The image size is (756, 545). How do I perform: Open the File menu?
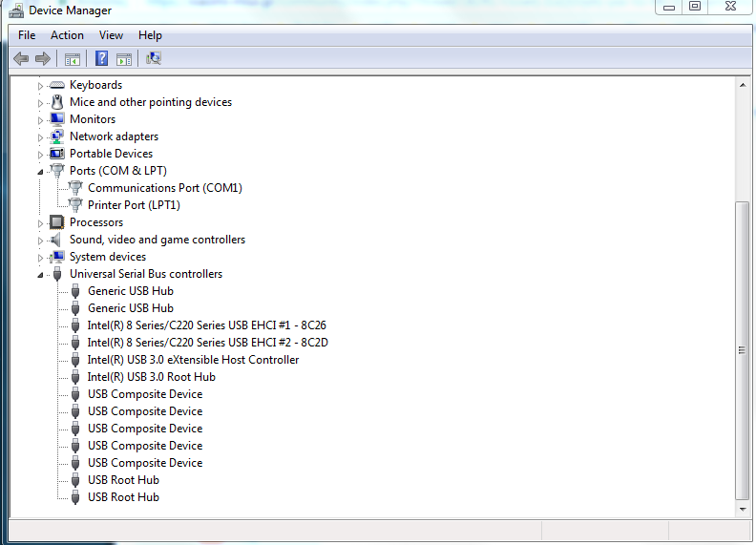click(27, 35)
